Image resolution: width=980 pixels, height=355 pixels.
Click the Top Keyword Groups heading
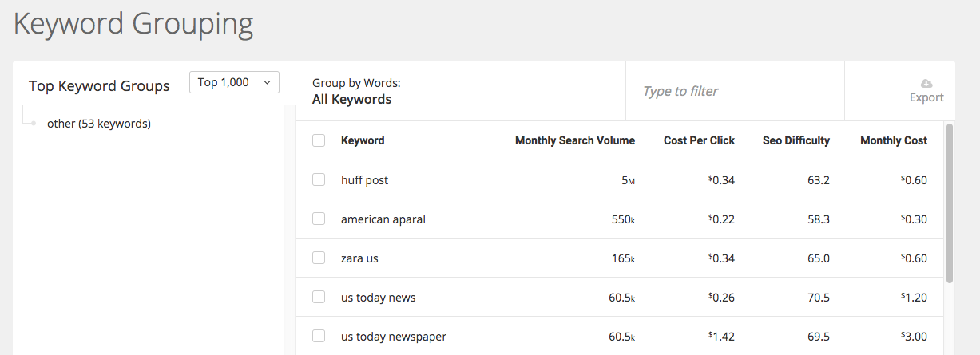tap(99, 86)
